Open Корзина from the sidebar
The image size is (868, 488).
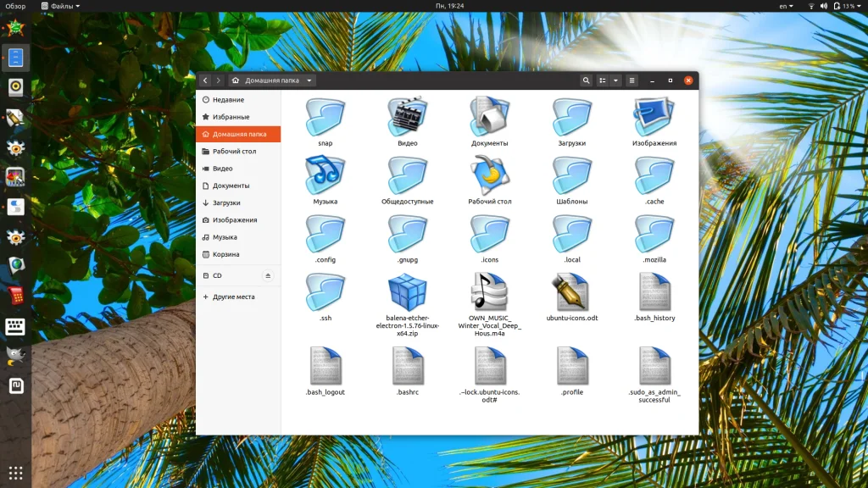pyautogui.click(x=225, y=254)
